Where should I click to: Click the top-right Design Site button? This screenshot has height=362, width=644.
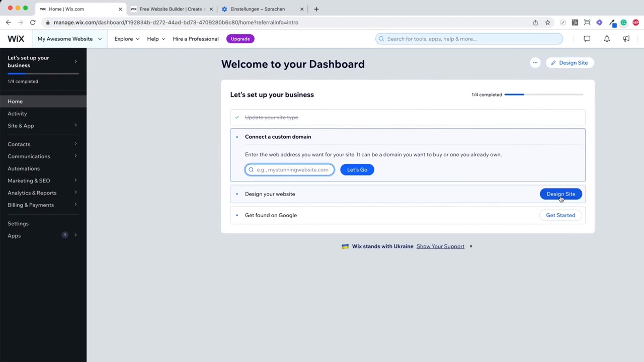pyautogui.click(x=570, y=63)
